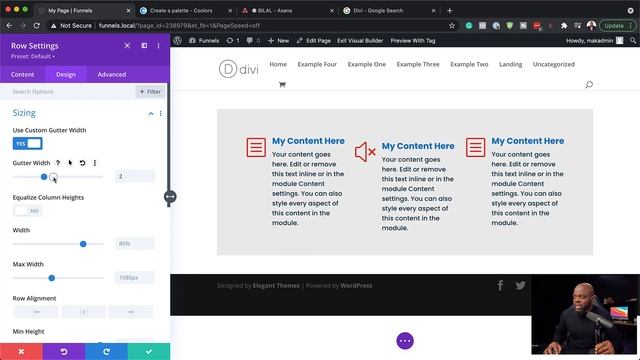Image resolution: width=640 pixels, height=360 pixels.
Task: Switch to Create a palette - Coolors tab
Action: [x=185, y=11]
